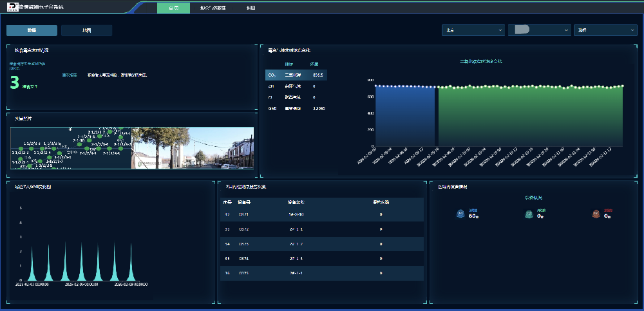Click the teal device status icon
Screen dimensions: 644x311
528,214
